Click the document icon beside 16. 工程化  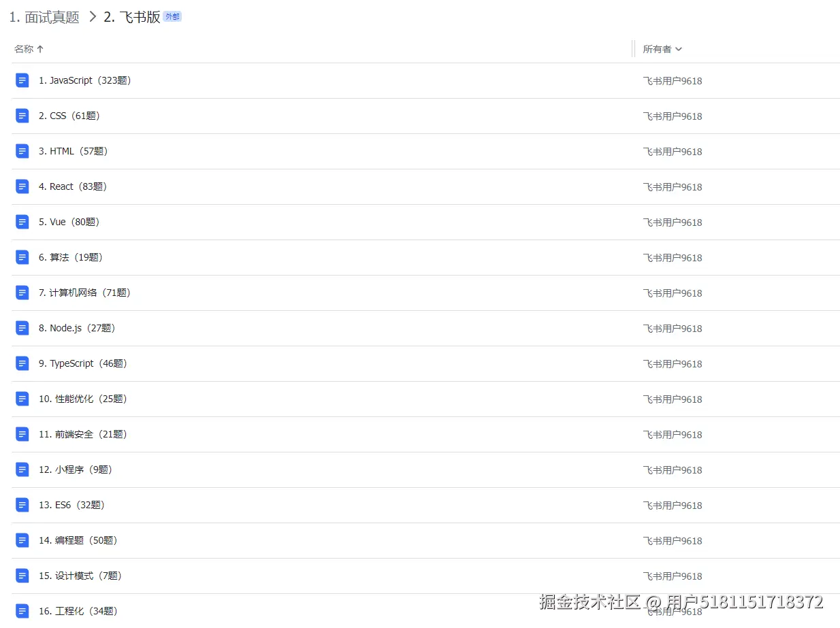tap(22, 610)
